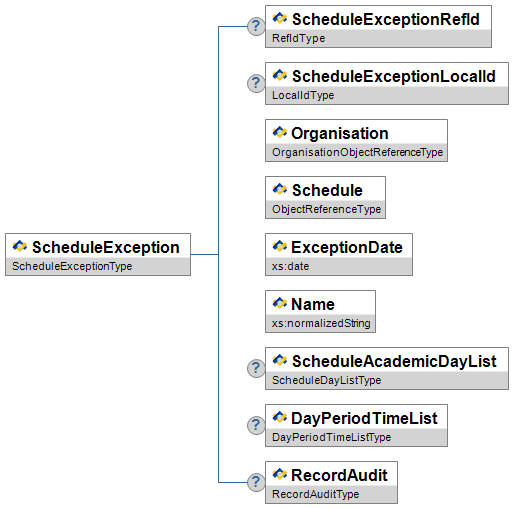531x508 pixels.
Task: Open the OrganisationObjectReferenceType type label
Action: coord(357,152)
